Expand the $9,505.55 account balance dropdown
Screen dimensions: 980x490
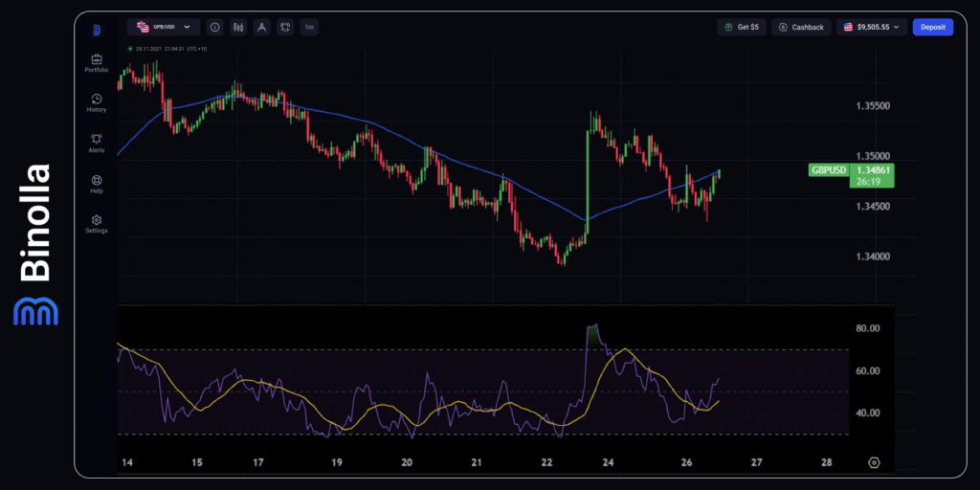[x=871, y=28]
